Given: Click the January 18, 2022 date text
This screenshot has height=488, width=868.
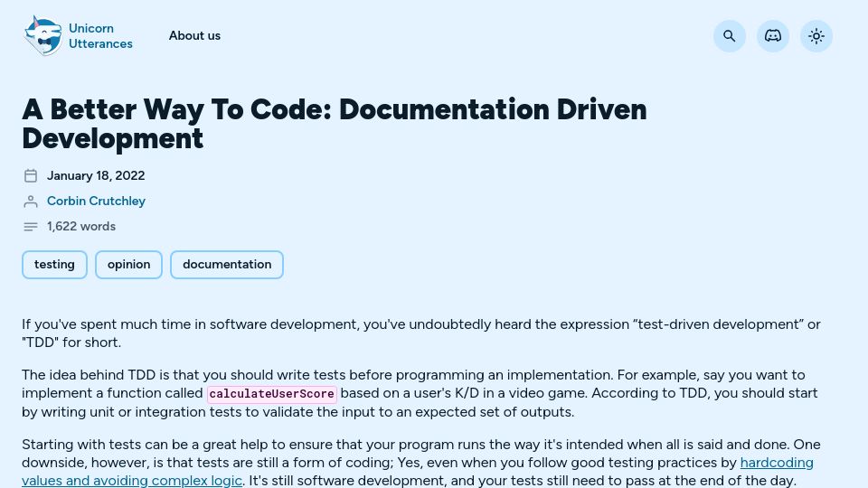Looking at the screenshot, I should [96, 175].
